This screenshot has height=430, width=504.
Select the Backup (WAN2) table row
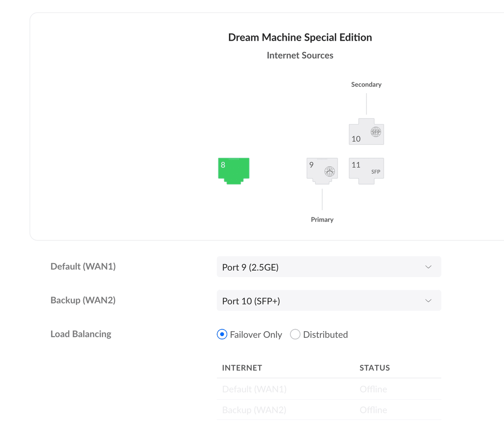[329, 410]
